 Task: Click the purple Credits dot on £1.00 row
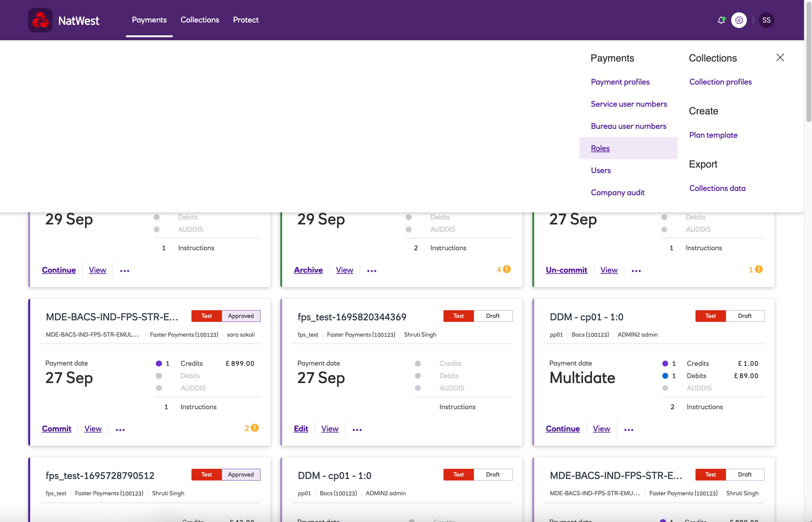(665, 364)
